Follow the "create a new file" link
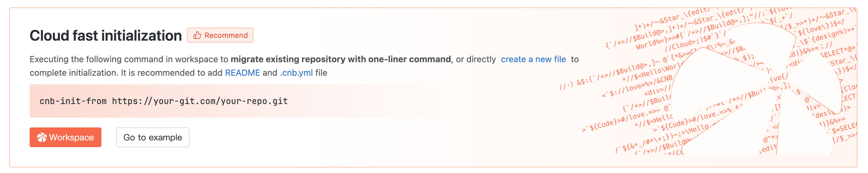Viewport: 868px width, 173px height. 533,59
